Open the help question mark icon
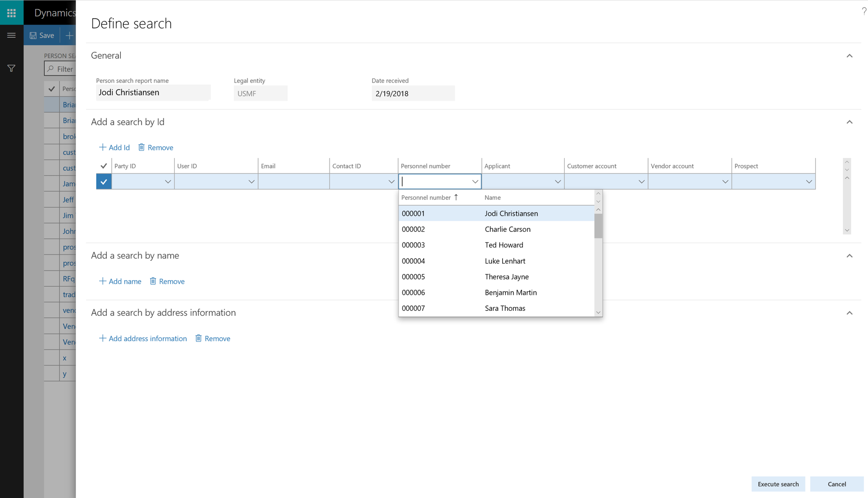The width and height of the screenshot is (868, 498). tap(863, 11)
